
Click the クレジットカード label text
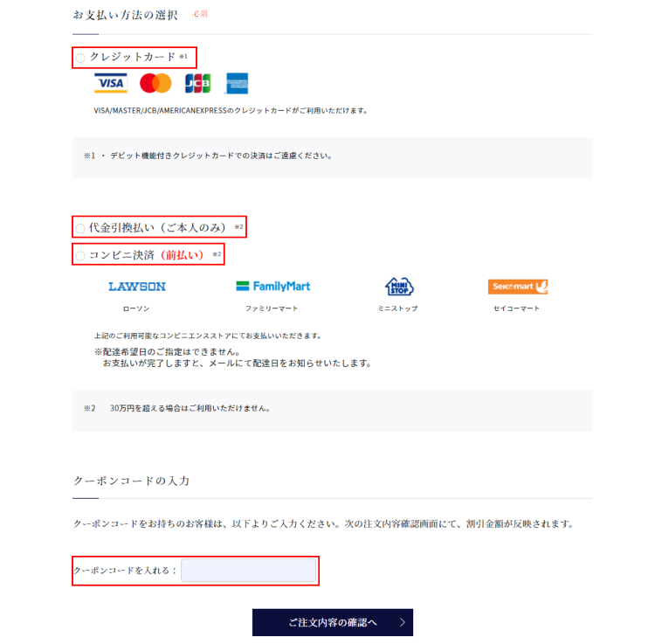click(x=133, y=57)
